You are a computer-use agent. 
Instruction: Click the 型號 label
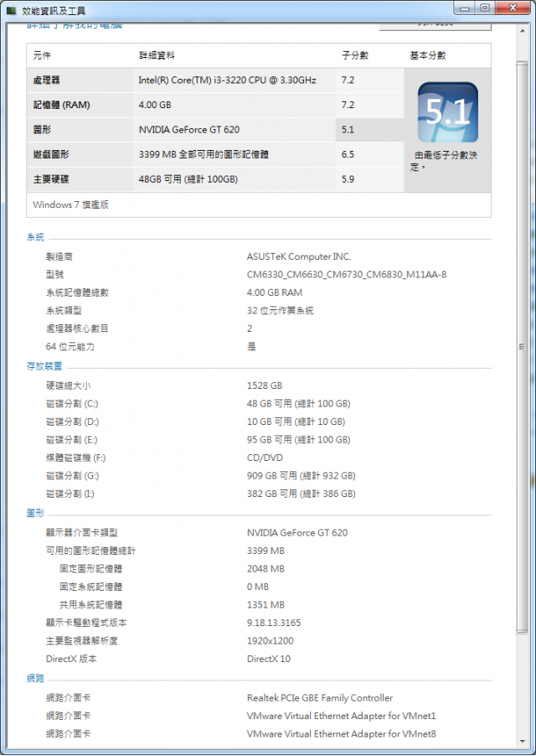[x=55, y=274]
